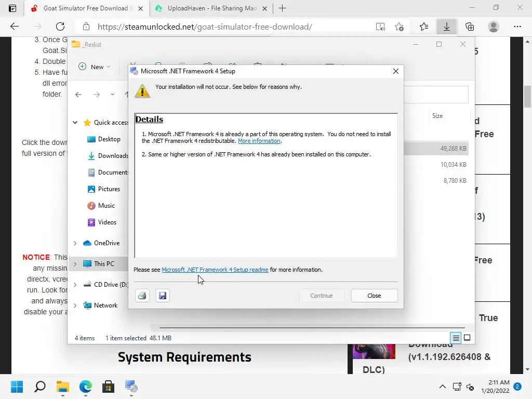The image size is (532, 399).
Task: Open Microsoft .NET Framework 4 Setup readme link
Action: pyautogui.click(x=215, y=270)
